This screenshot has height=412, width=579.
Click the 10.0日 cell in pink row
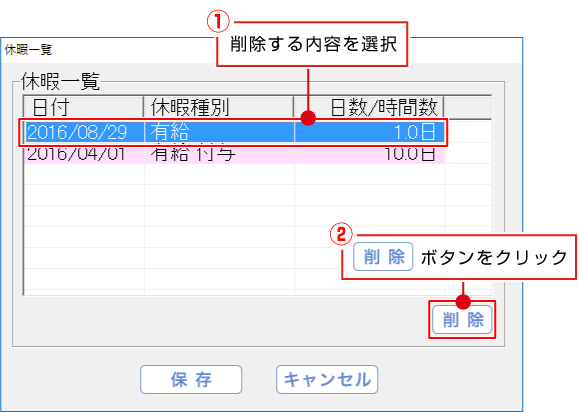tap(369, 154)
